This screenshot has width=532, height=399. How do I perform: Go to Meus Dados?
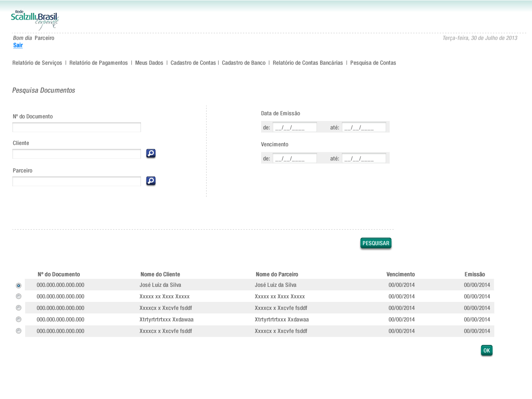click(149, 63)
